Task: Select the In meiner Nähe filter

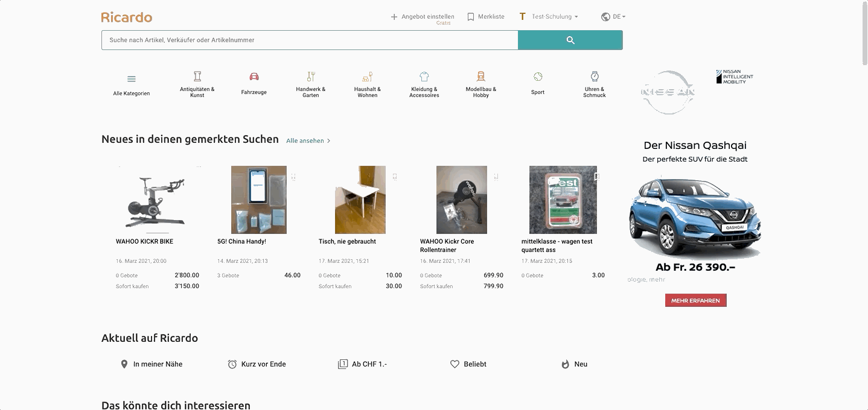Action: 158,364
